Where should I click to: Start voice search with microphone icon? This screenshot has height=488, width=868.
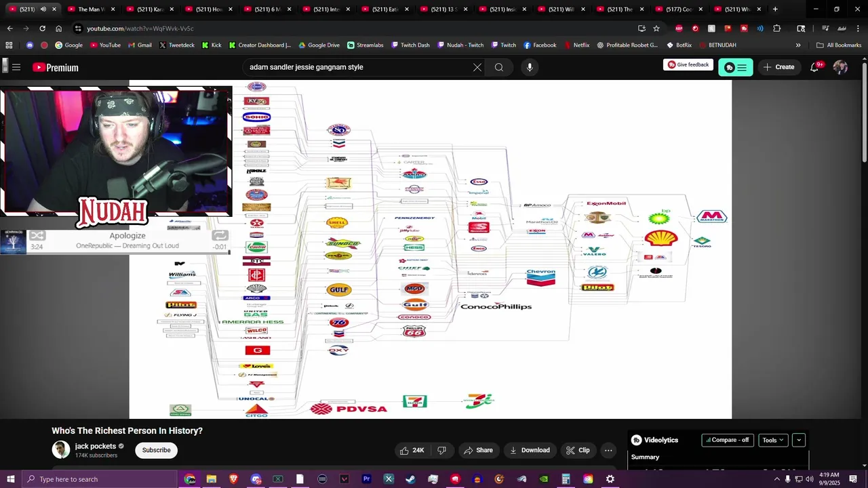coord(530,67)
